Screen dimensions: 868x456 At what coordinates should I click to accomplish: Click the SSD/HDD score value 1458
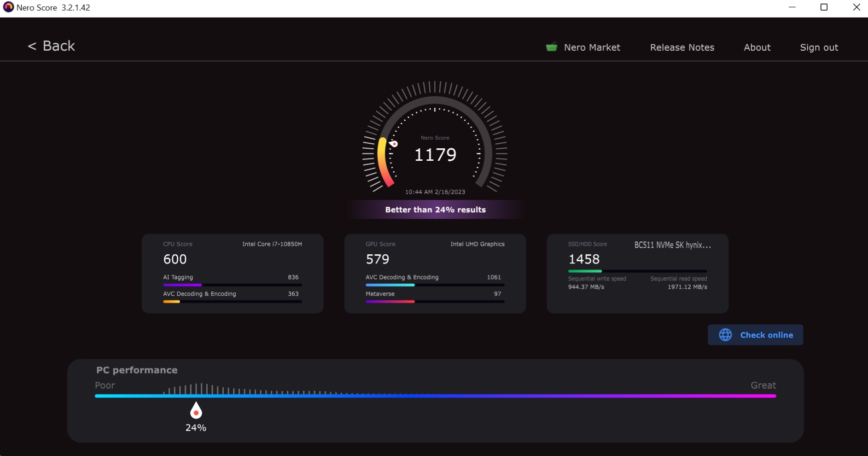(584, 259)
